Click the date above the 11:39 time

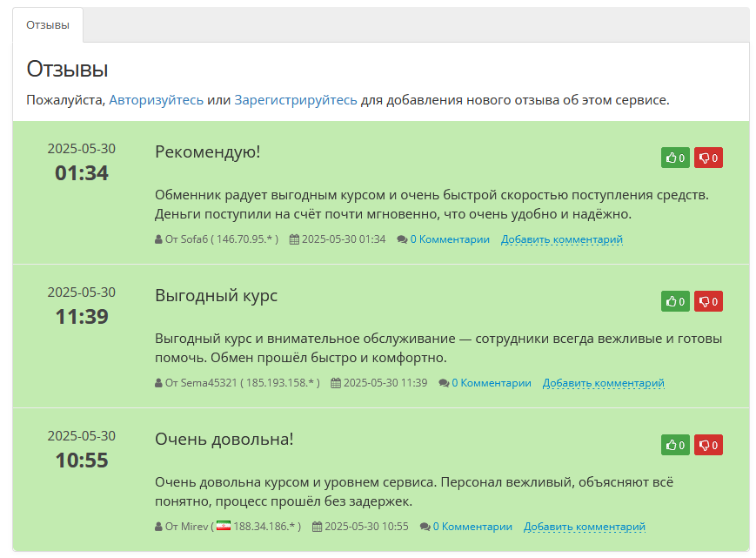point(82,292)
